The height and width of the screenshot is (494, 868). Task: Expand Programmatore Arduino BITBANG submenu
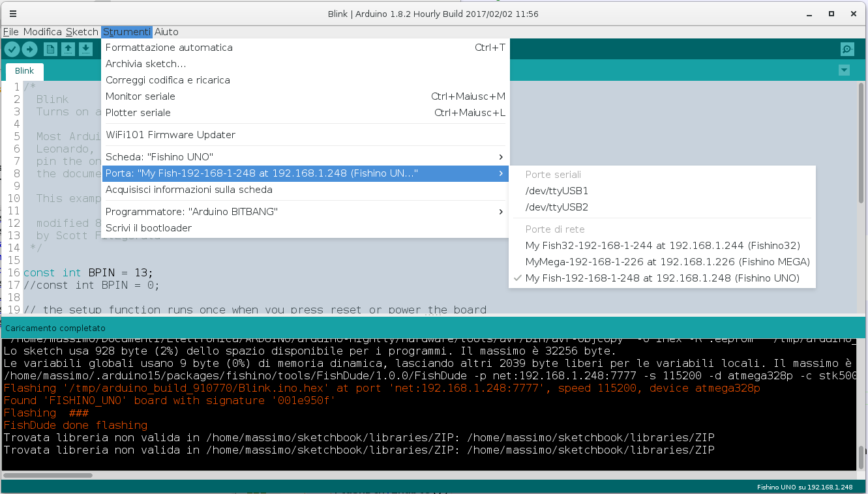[305, 212]
